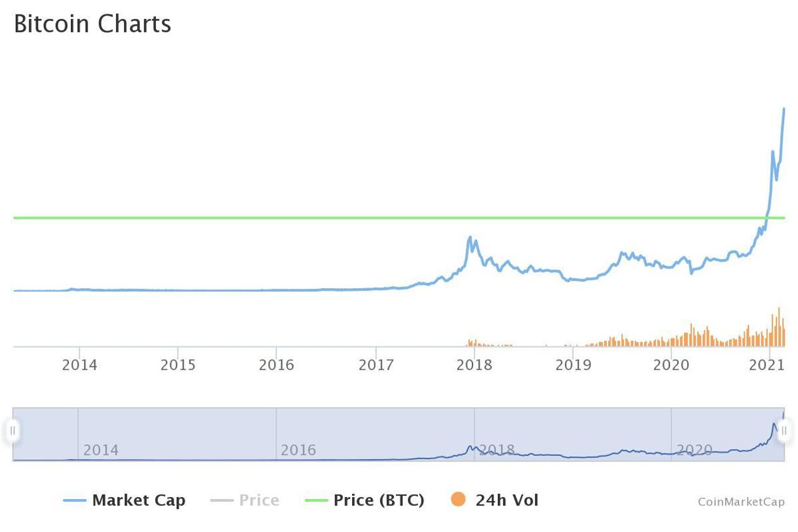Click 2016 in the bottom range navigator

[298, 450]
